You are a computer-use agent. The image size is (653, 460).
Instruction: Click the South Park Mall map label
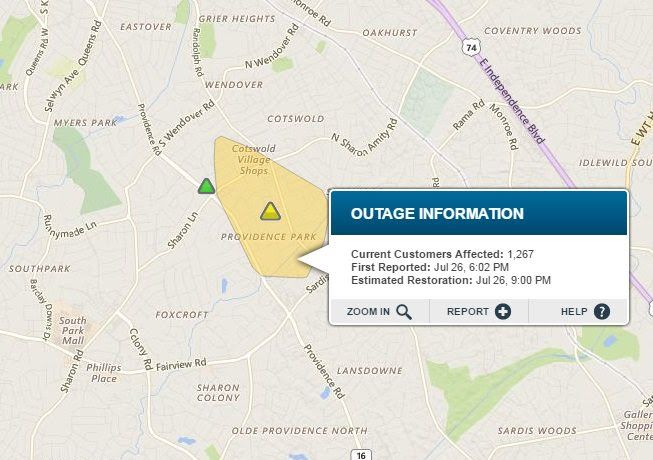point(73,331)
